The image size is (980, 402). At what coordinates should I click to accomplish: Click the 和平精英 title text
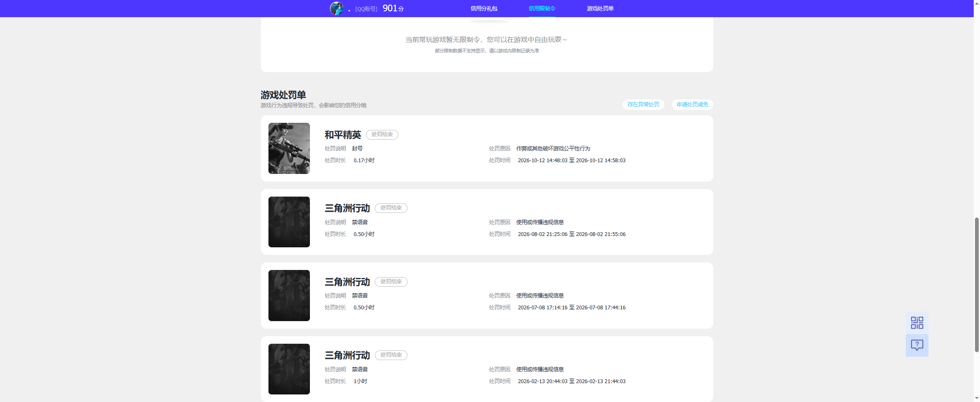343,135
